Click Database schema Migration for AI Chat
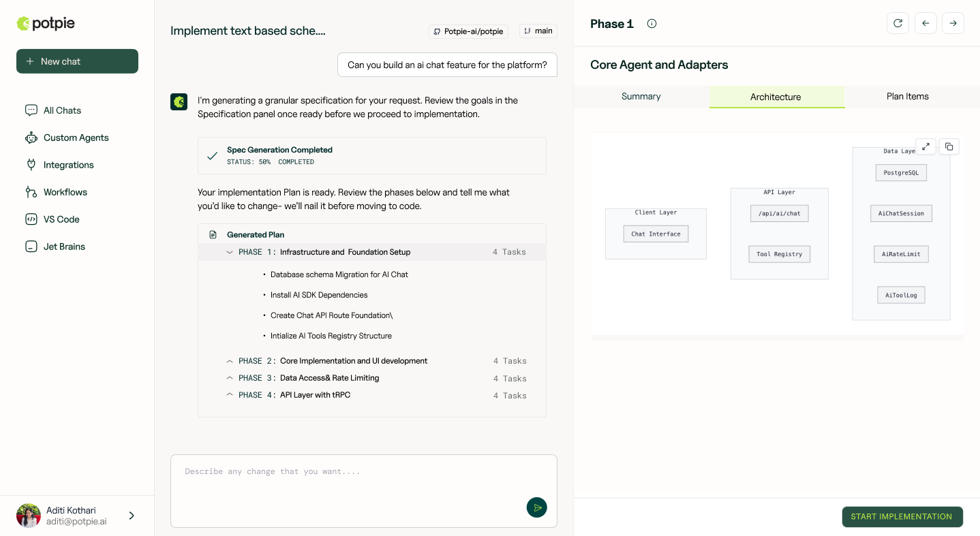The width and height of the screenshot is (980, 536). pos(339,274)
